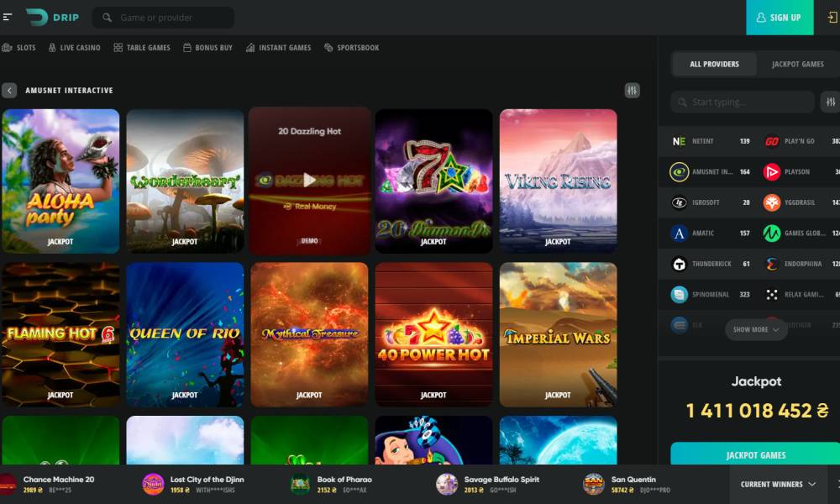Select the Playson provider logo
The width and height of the screenshot is (840, 504).
771,172
